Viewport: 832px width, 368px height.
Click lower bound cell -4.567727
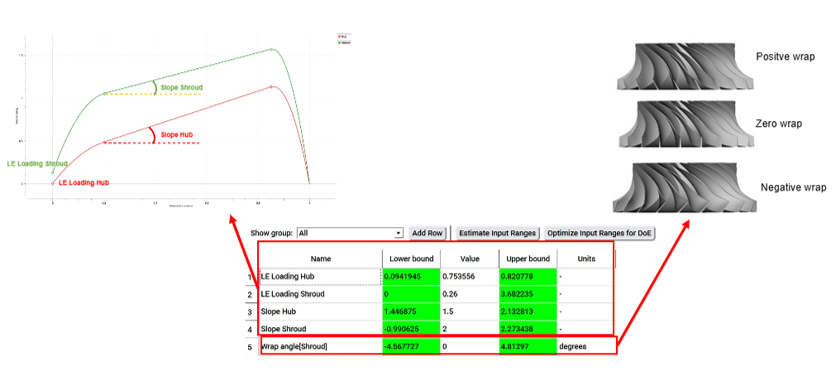point(411,346)
